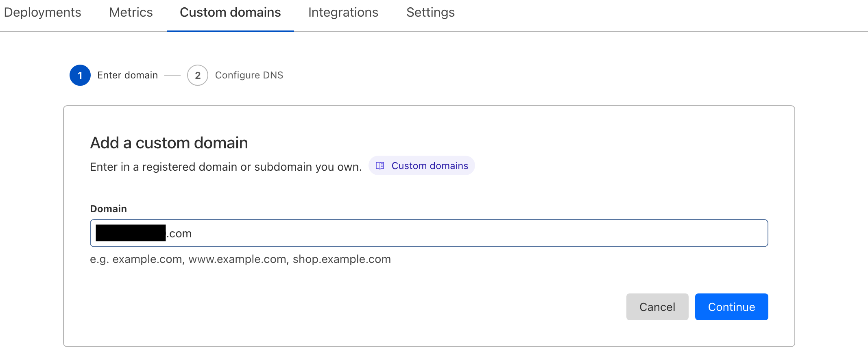Open the Deployments tab
Viewport: 868px width, 354px height.
[42, 13]
